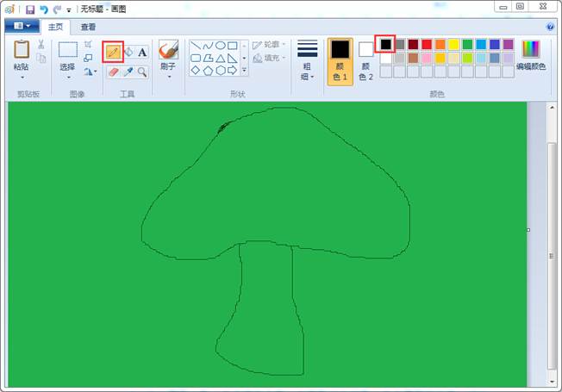The image size is (562, 392).
Task: Click the Redo arrow in title bar
Action: click(57, 9)
